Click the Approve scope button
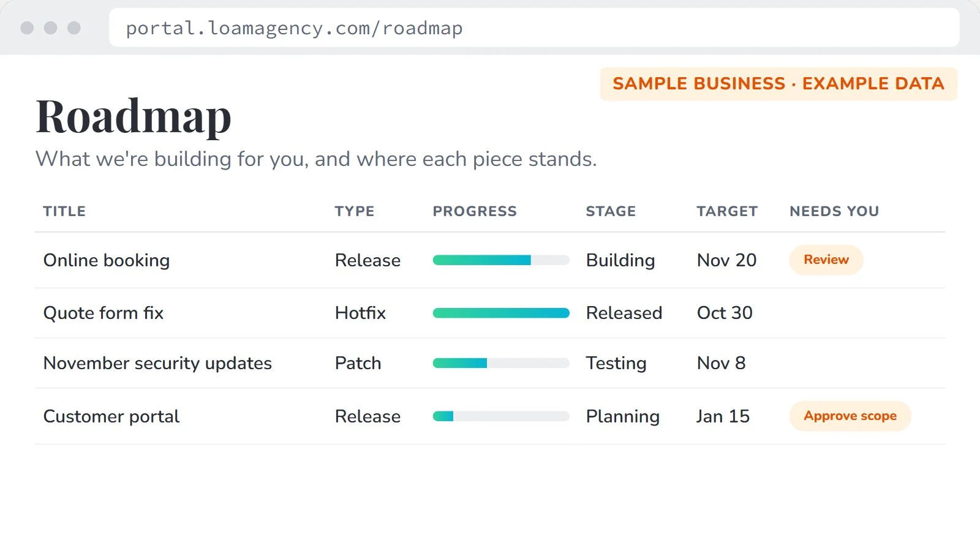Image resolution: width=980 pixels, height=551 pixels. 850,416
